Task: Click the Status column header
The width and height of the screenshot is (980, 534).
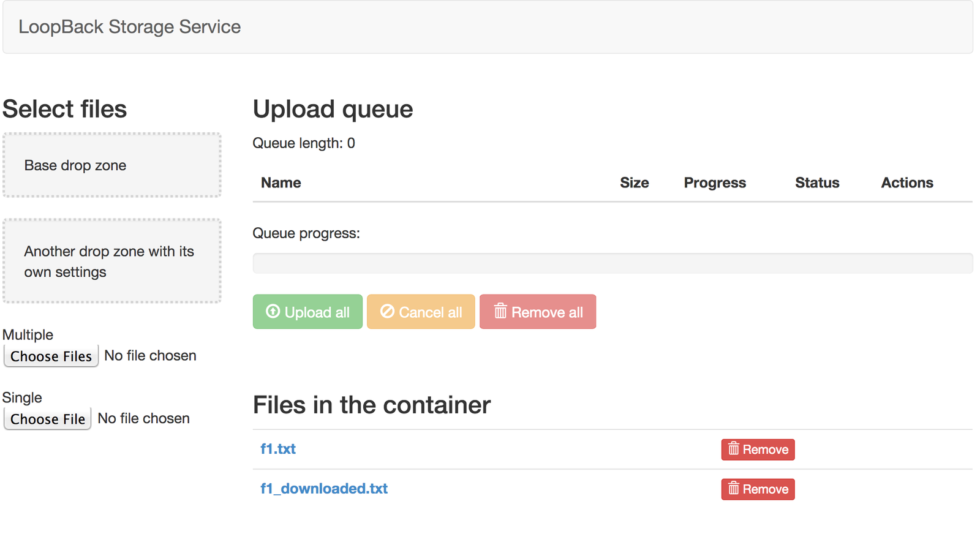Action: pyautogui.click(x=817, y=182)
